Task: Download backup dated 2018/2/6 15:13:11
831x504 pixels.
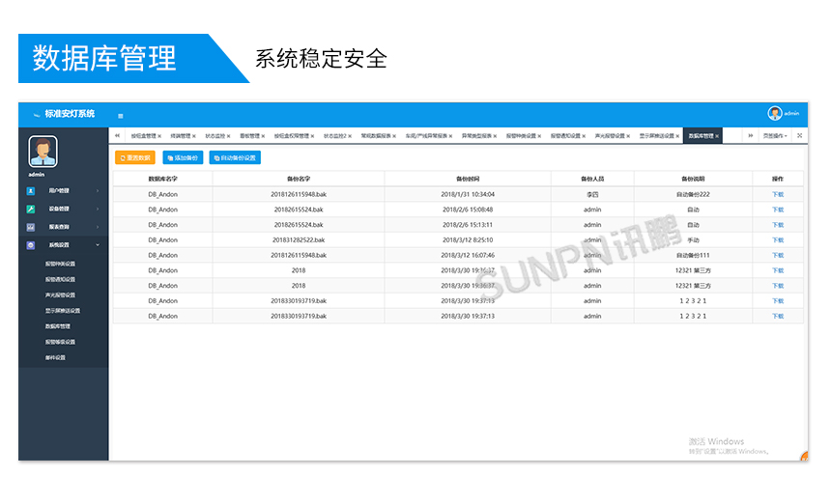Action: 778,225
